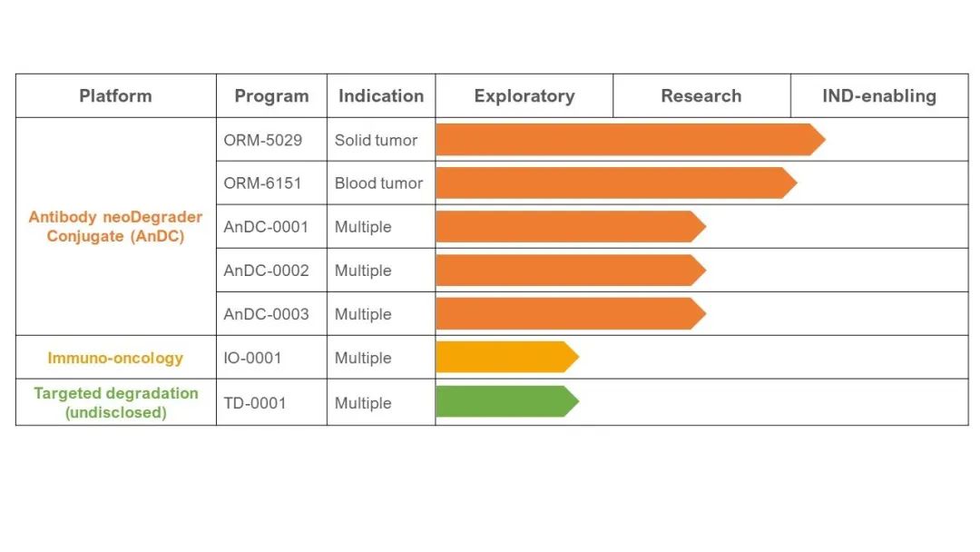Click the Immuno-oncology platform label
980x552 pixels.
(x=115, y=358)
